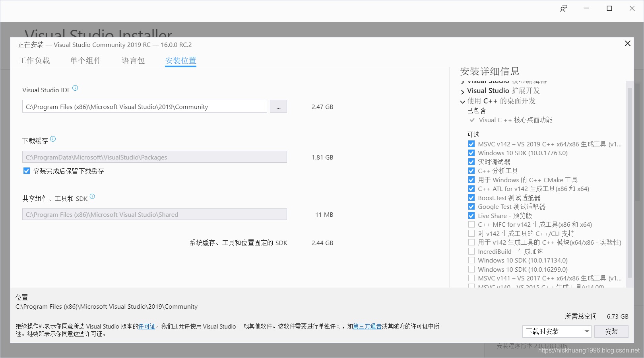Click 系统缓存、工具和位置固定的 SDK label
This screenshot has width=644, height=358.
[x=239, y=243]
